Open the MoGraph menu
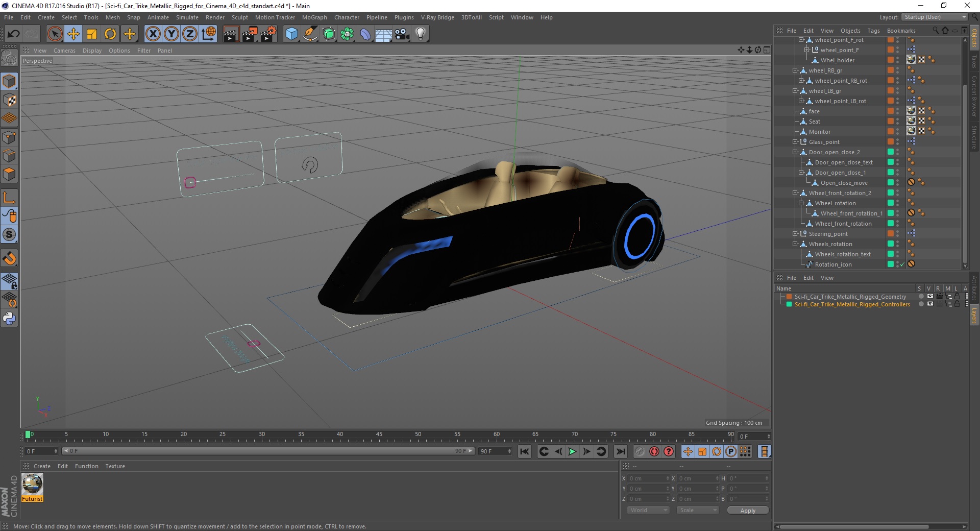Image resolution: width=980 pixels, height=531 pixels. tap(314, 17)
